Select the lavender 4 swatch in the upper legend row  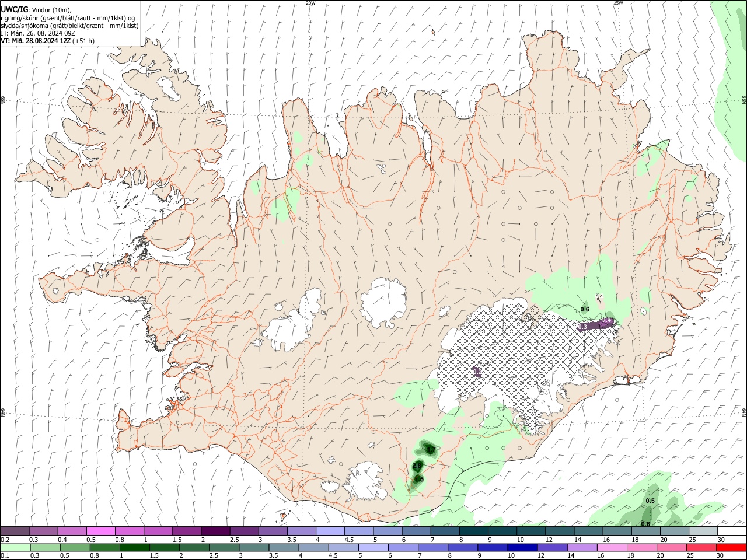pyautogui.click(x=330, y=531)
